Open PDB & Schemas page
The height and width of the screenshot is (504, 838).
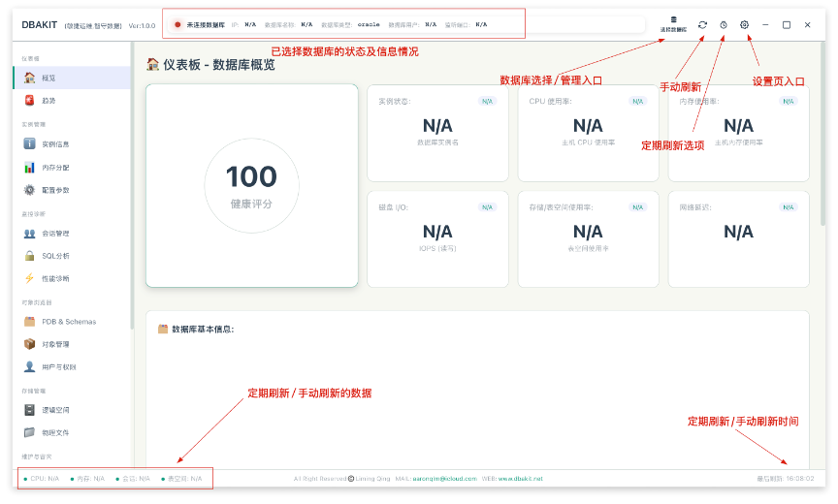[x=72, y=322]
